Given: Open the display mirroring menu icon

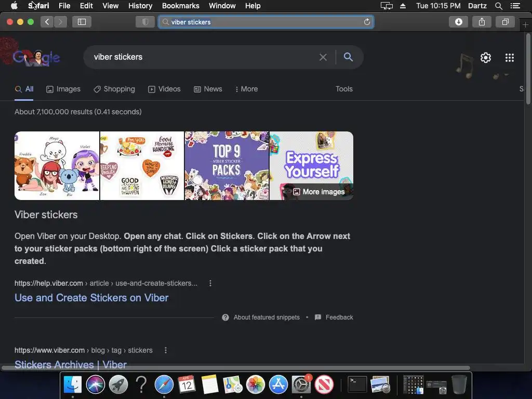Looking at the screenshot, I should [387, 6].
